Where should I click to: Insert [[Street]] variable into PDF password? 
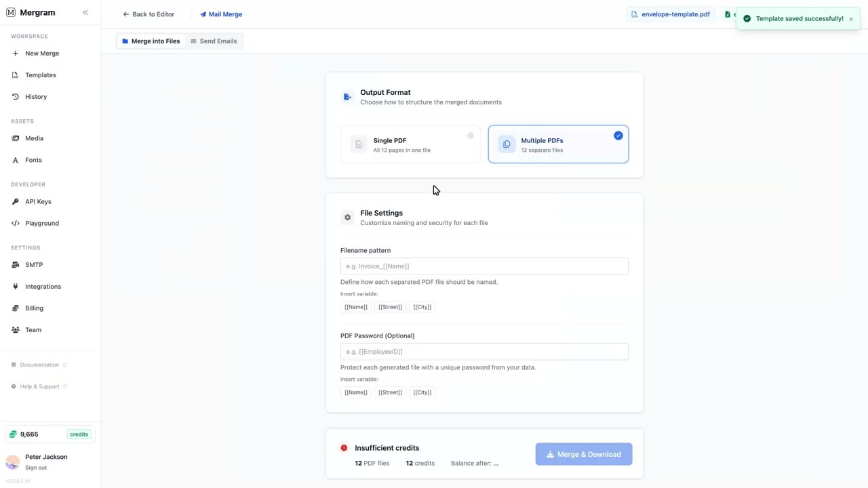pyautogui.click(x=390, y=392)
